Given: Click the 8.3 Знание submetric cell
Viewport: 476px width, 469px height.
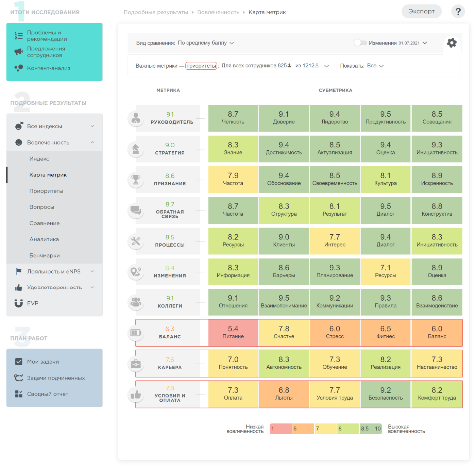Looking at the screenshot, I should (x=233, y=149).
